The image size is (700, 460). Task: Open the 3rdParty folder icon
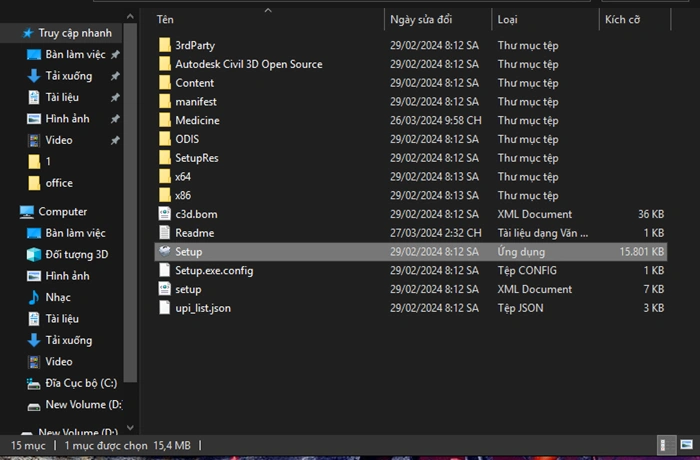(x=166, y=45)
